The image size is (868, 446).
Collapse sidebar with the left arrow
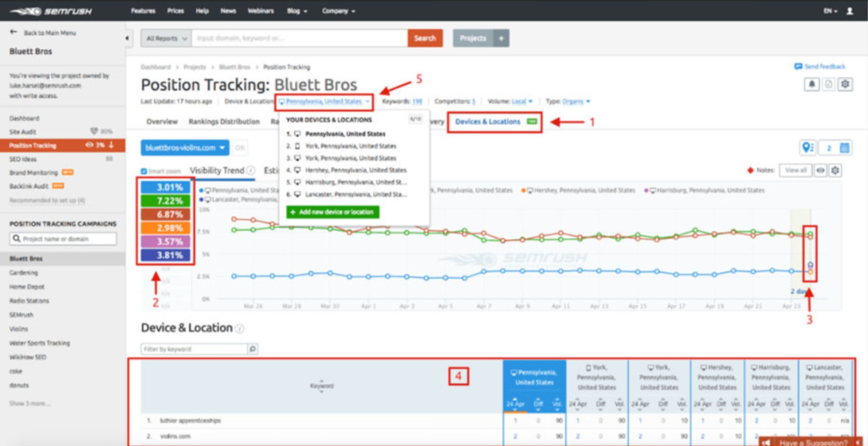coord(127,38)
